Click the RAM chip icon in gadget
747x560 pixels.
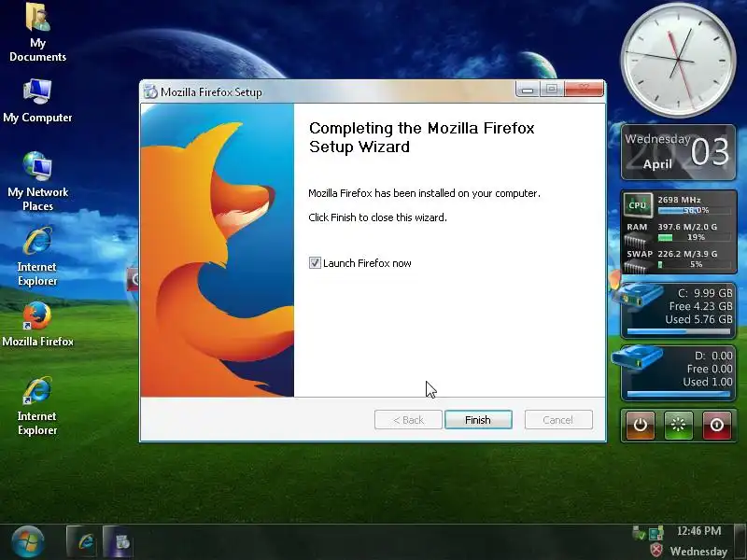638,242
